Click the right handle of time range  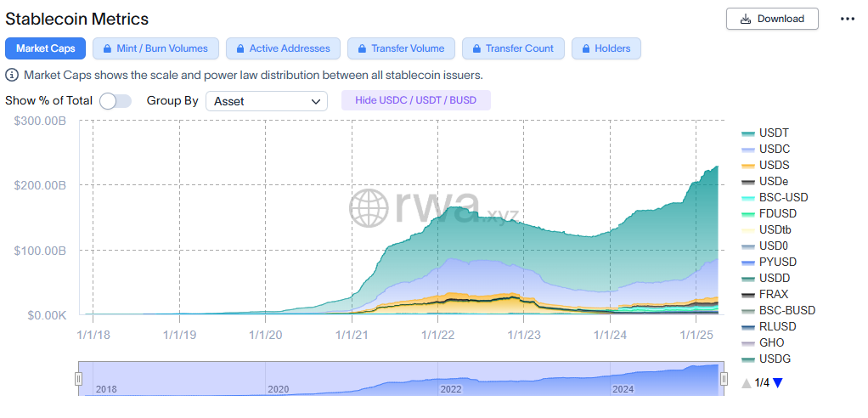tap(724, 379)
